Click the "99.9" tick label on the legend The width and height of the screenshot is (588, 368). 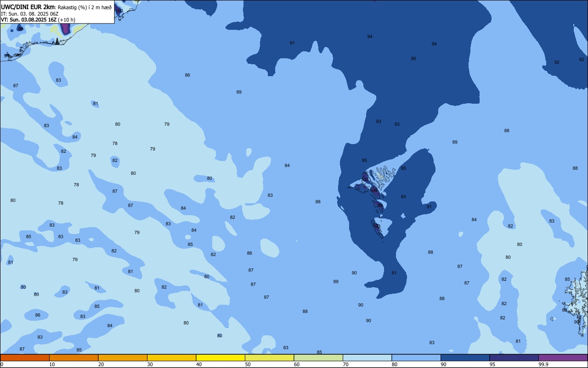click(x=543, y=364)
